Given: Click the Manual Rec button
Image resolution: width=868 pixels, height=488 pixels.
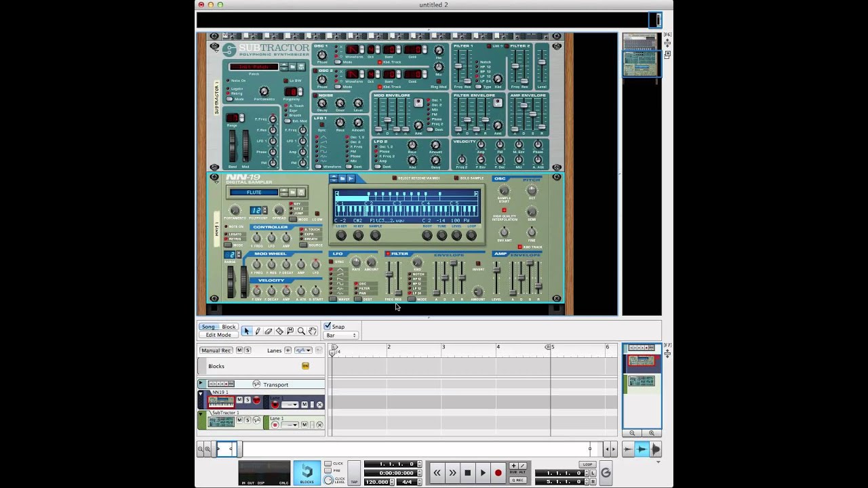Looking at the screenshot, I should [x=216, y=350].
